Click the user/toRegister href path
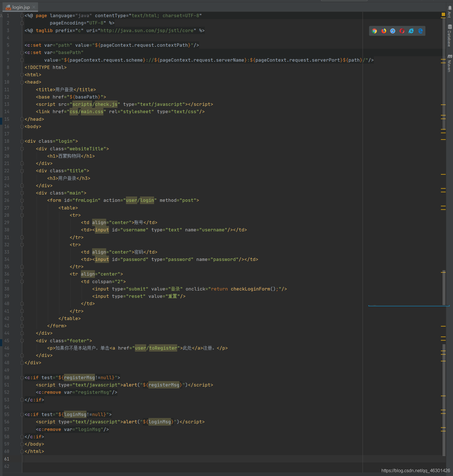 (156, 348)
